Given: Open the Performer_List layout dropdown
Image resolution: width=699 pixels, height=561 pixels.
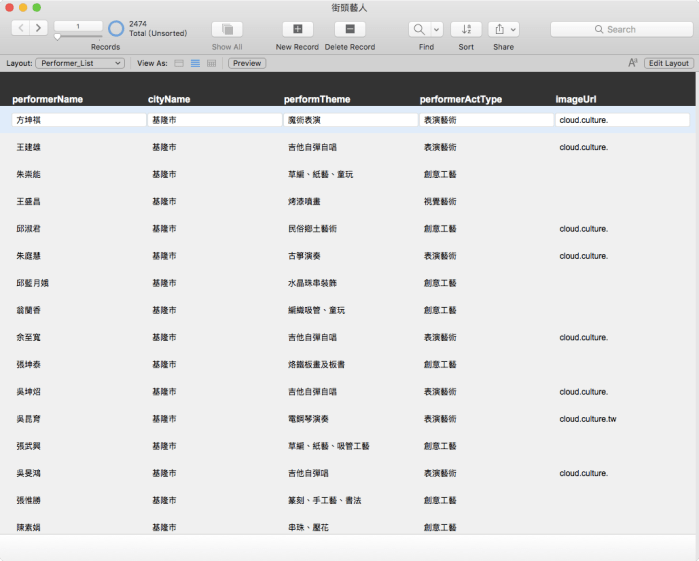Looking at the screenshot, I should (79, 63).
